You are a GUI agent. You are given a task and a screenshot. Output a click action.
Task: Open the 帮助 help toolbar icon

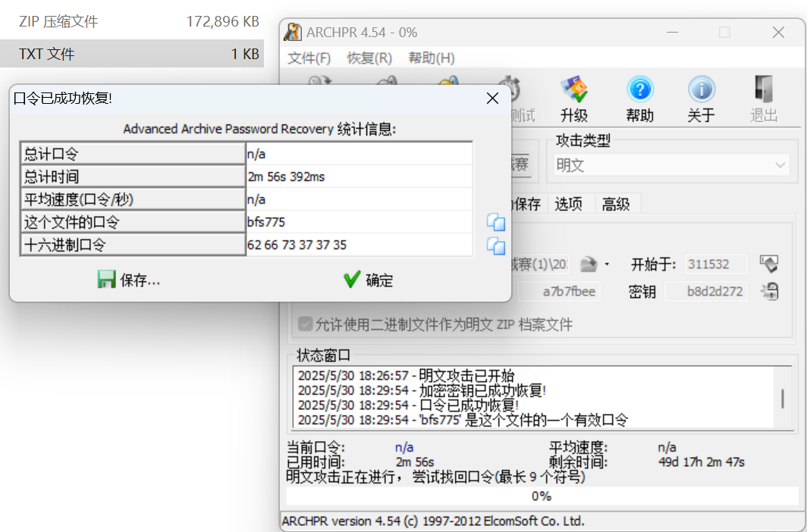[x=639, y=90]
